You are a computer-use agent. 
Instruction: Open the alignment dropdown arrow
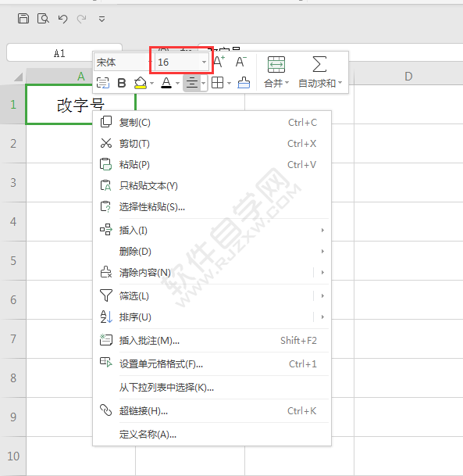204,83
